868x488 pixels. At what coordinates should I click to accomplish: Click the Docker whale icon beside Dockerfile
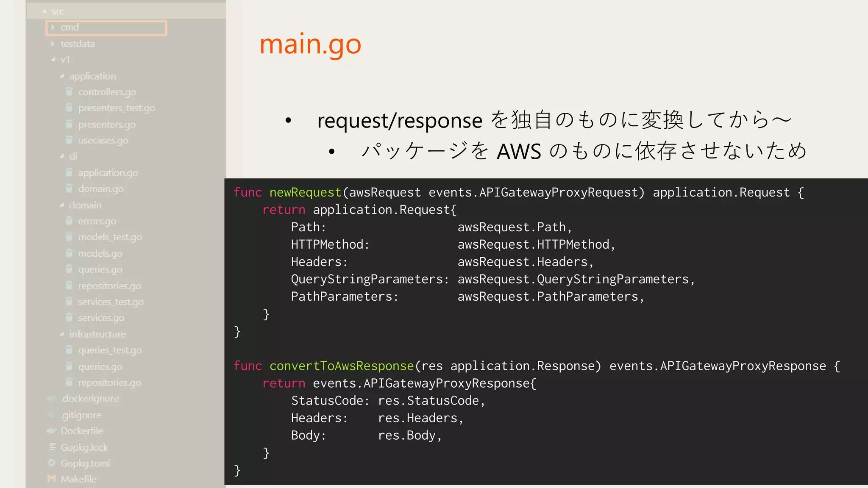coord(52,431)
